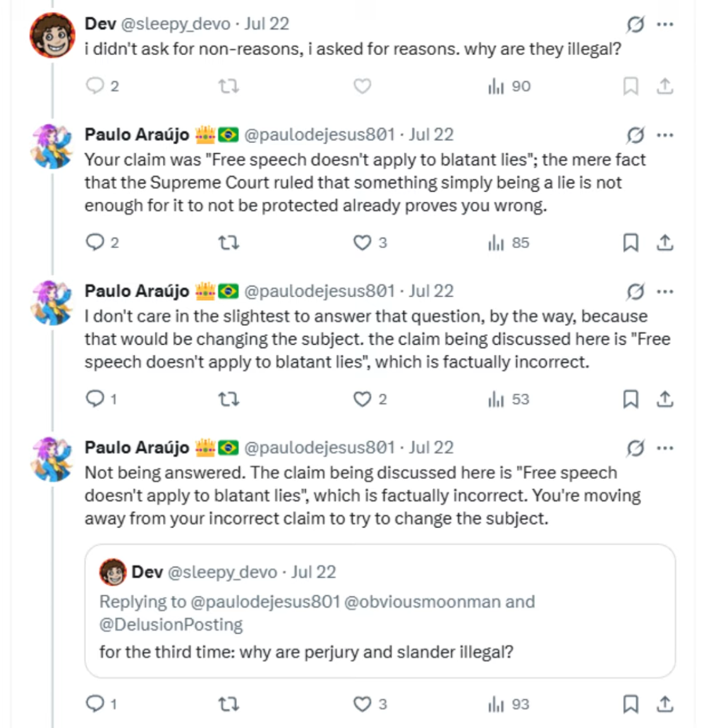The image size is (706, 728).
Task: View analytics showing 85 views
Action: 508,242
